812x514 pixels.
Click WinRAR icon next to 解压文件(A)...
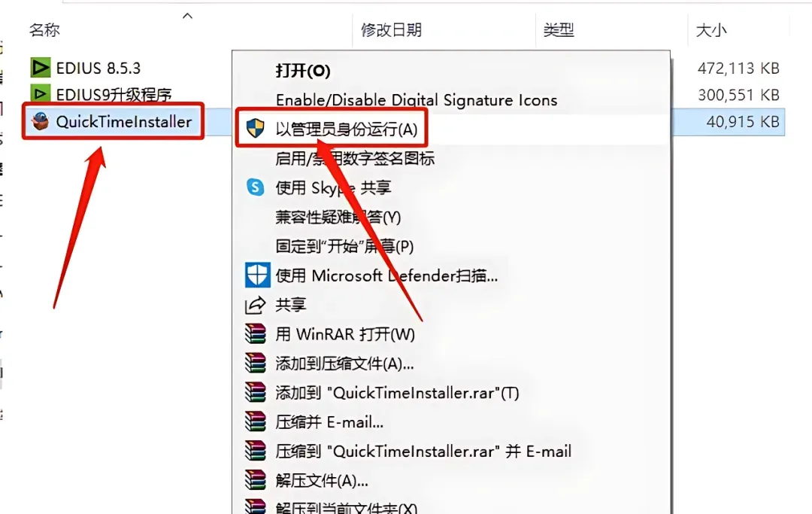(255, 480)
